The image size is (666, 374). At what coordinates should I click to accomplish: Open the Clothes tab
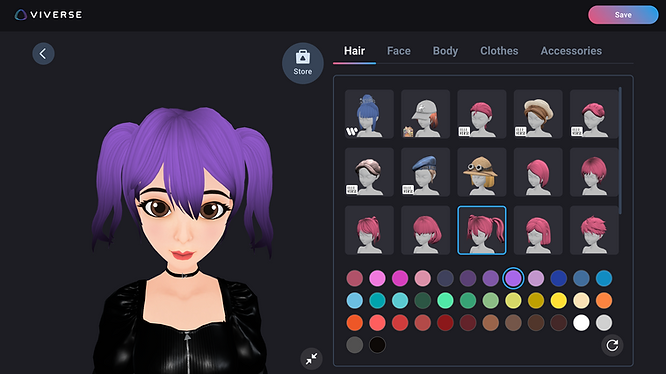pyautogui.click(x=499, y=51)
